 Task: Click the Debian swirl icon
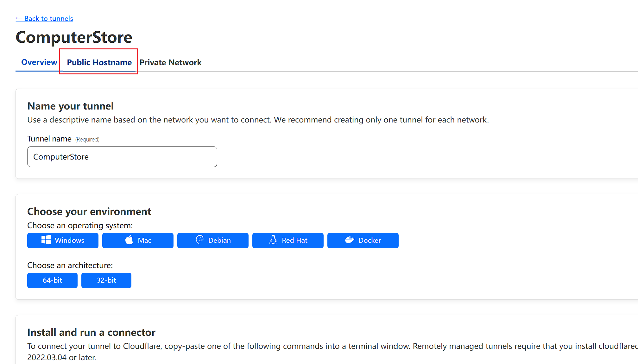click(200, 240)
